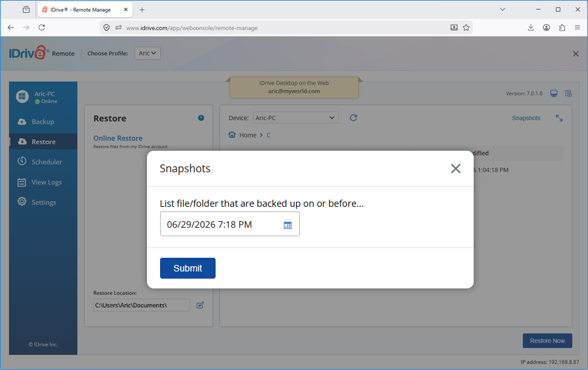Show site security shield information

click(x=106, y=27)
